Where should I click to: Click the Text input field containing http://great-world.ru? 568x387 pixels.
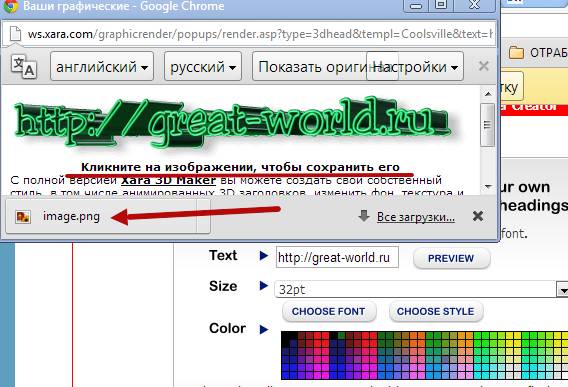(x=337, y=257)
